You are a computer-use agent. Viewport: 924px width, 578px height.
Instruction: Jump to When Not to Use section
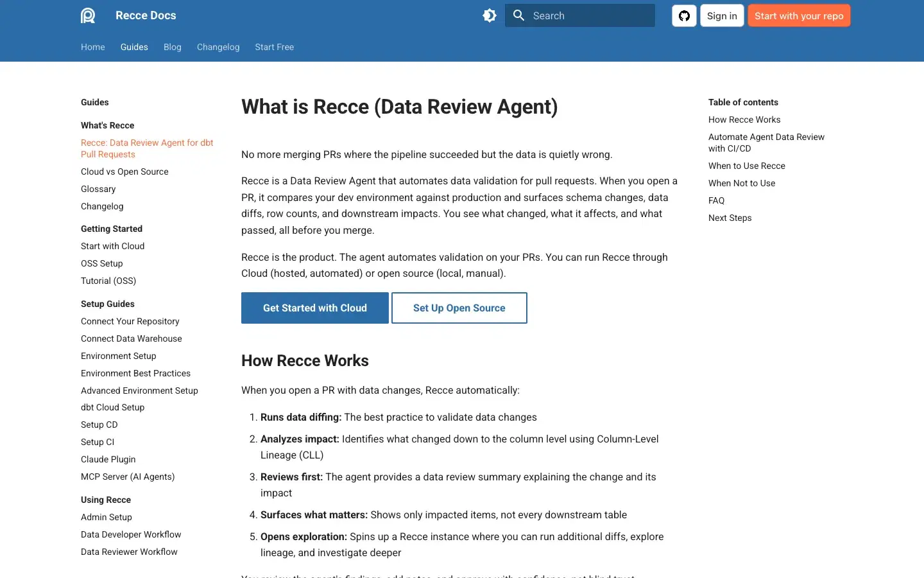(x=742, y=183)
